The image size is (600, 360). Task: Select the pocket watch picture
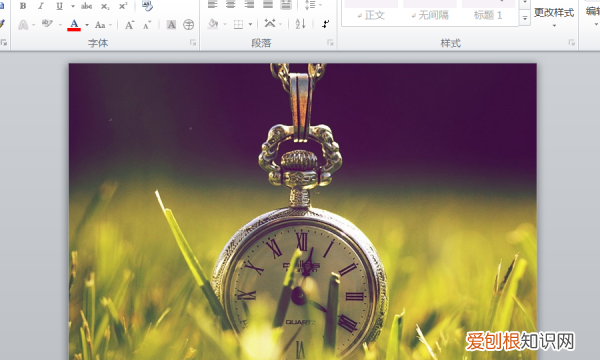coord(303,212)
